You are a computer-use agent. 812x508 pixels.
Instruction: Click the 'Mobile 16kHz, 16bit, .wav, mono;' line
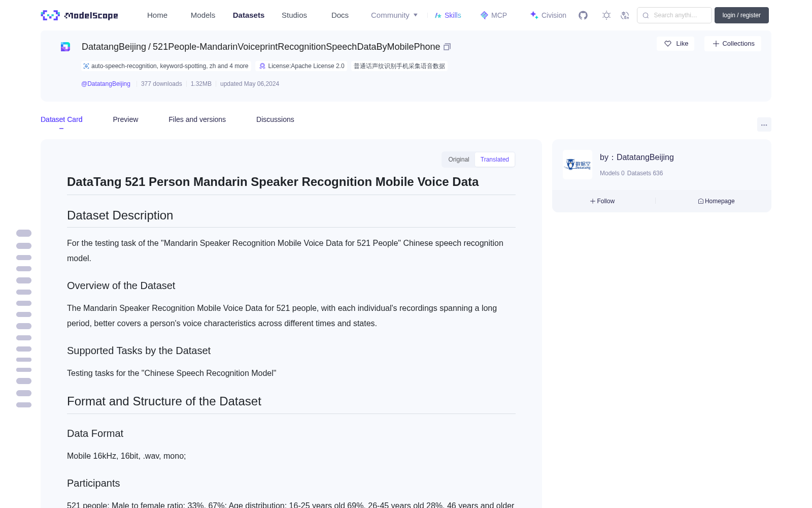(126, 456)
